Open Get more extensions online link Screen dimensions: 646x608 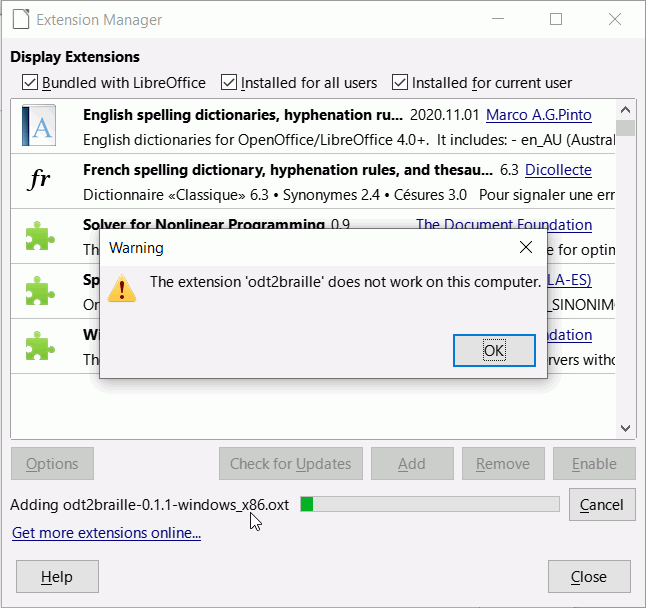click(106, 533)
